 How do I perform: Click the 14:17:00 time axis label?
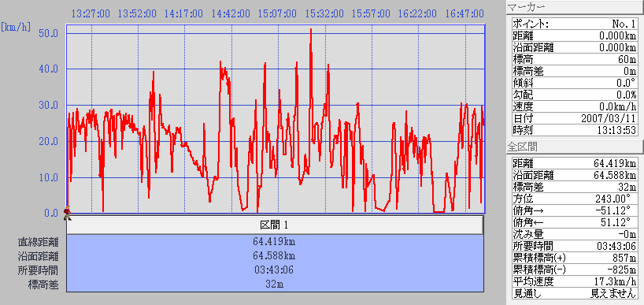[184, 13]
